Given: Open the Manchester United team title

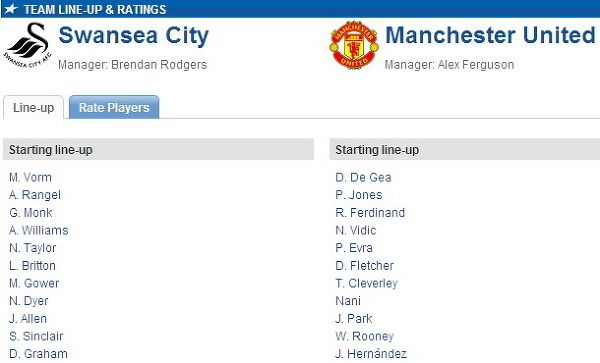Looking at the screenshot, I should pos(490,35).
